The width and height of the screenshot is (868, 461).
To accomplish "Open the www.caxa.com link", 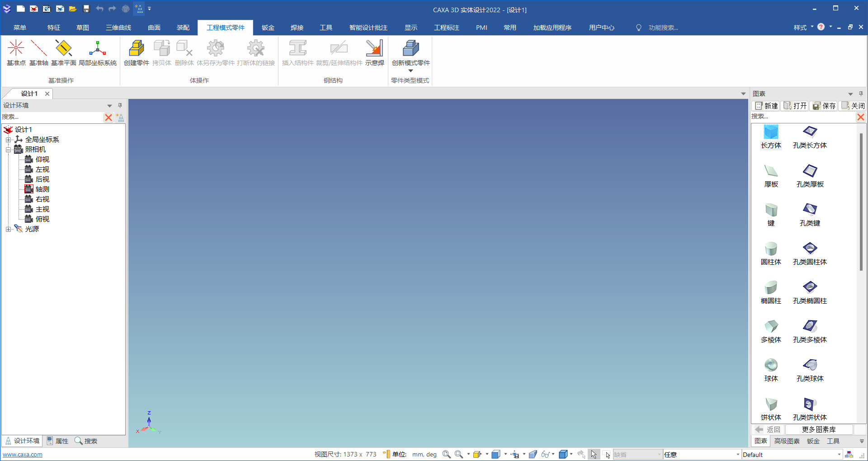I will pos(23,455).
